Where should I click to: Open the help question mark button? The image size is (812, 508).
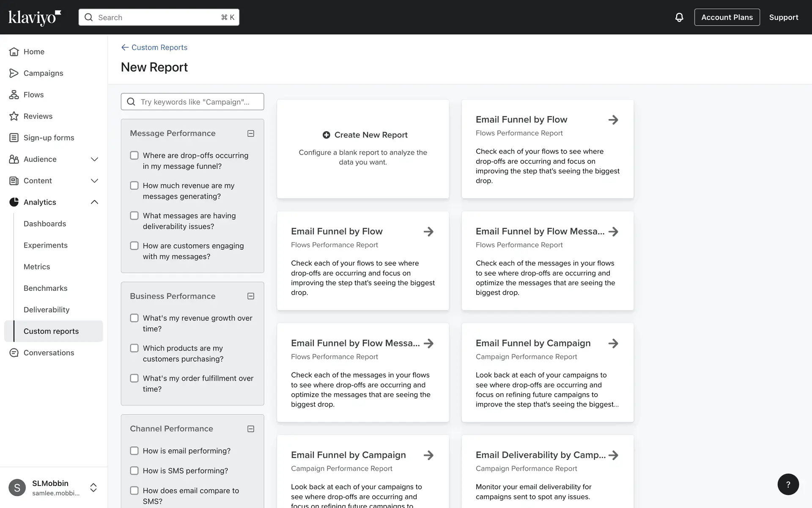click(x=787, y=484)
